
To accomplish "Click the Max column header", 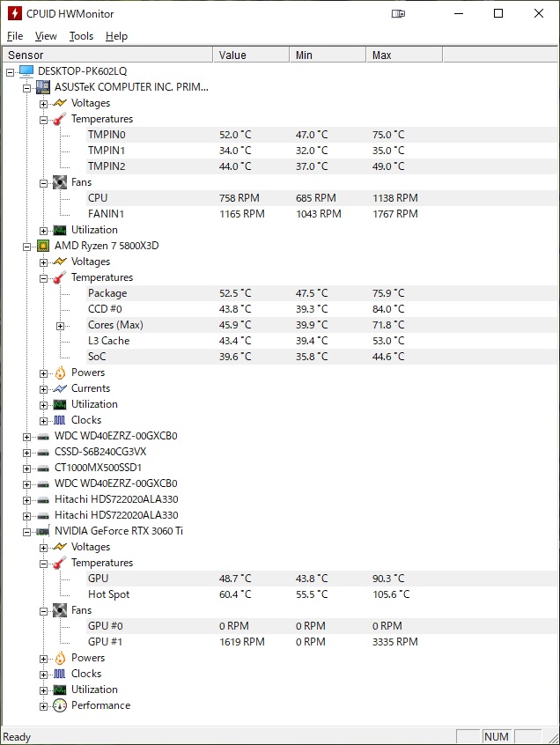I will point(404,55).
